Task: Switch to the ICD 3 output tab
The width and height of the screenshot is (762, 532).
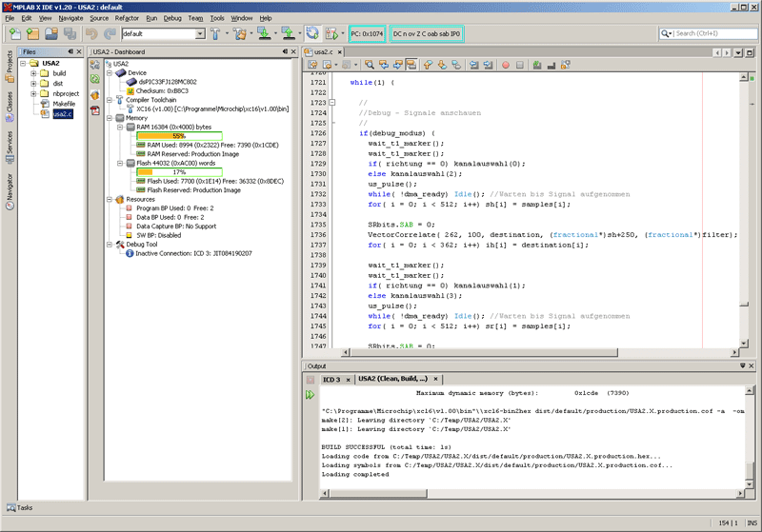Action: tap(331, 380)
